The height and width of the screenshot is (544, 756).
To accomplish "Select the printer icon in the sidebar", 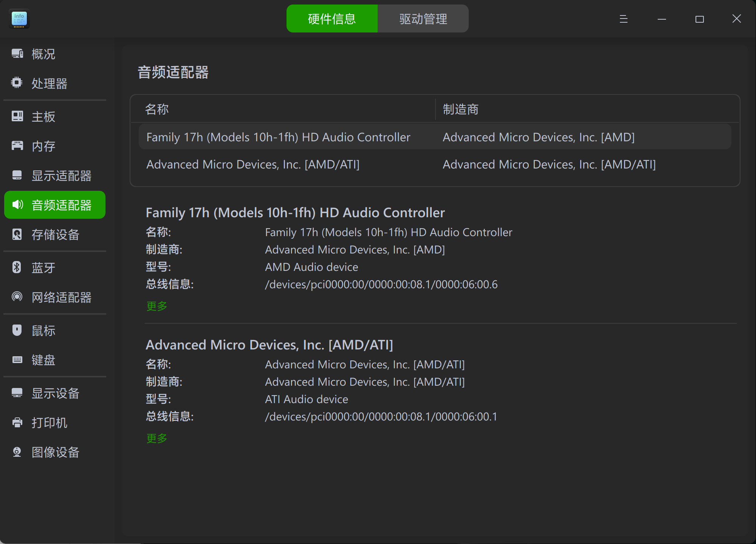I will [17, 422].
